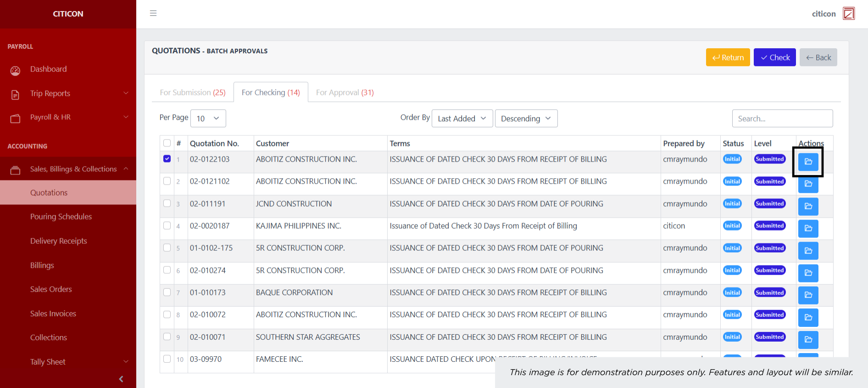Open the citicon user profile icon
This screenshot has height=388, width=868.
[x=848, y=14]
